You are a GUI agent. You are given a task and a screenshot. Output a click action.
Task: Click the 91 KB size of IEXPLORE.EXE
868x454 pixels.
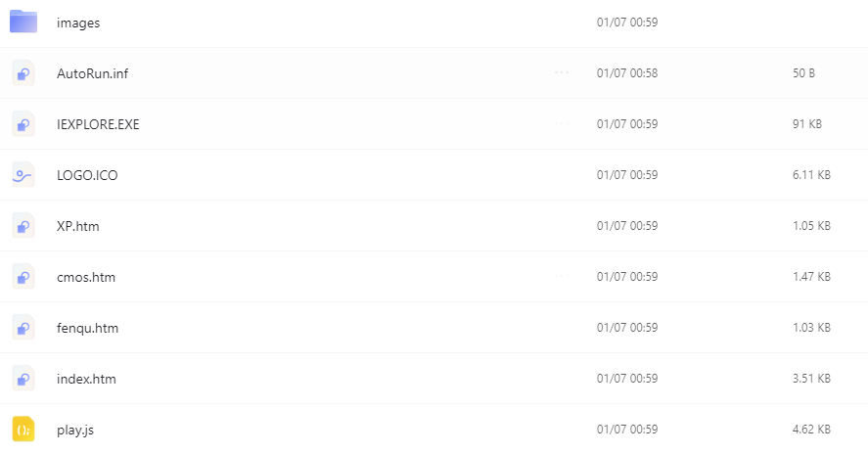[x=807, y=124]
